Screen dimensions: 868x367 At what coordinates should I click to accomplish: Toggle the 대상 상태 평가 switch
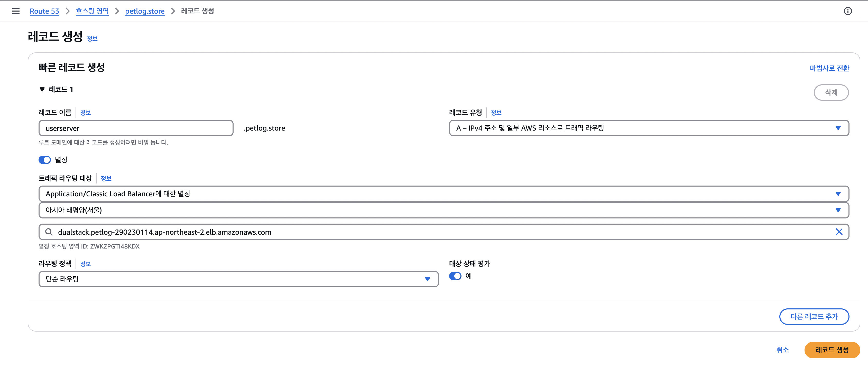(x=455, y=276)
